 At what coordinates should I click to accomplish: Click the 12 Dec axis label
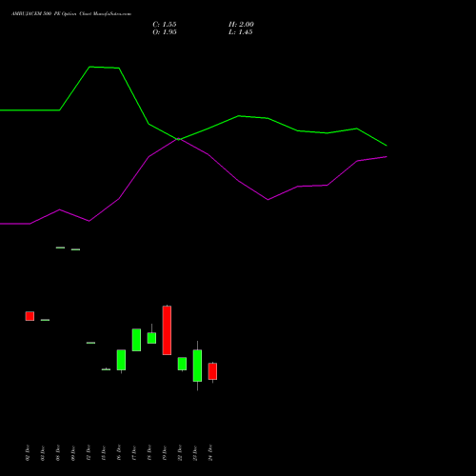tap(89, 453)
